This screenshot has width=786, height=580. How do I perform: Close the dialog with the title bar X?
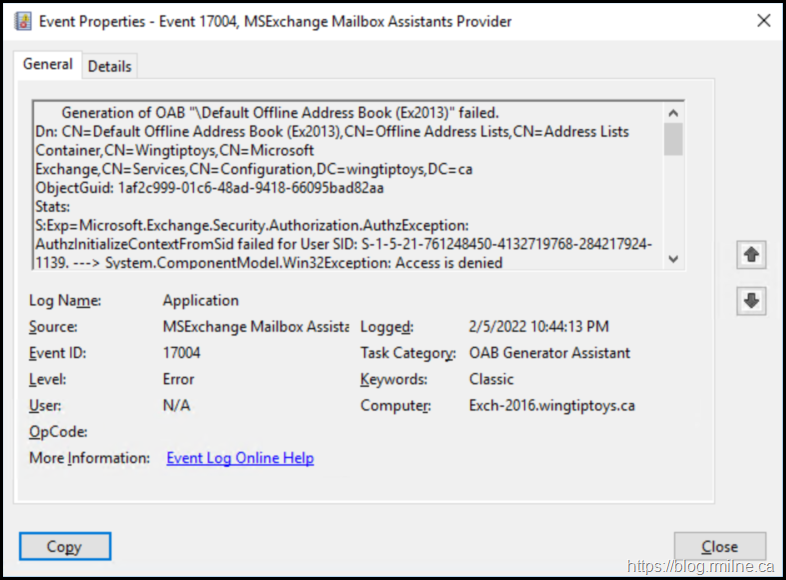763,20
